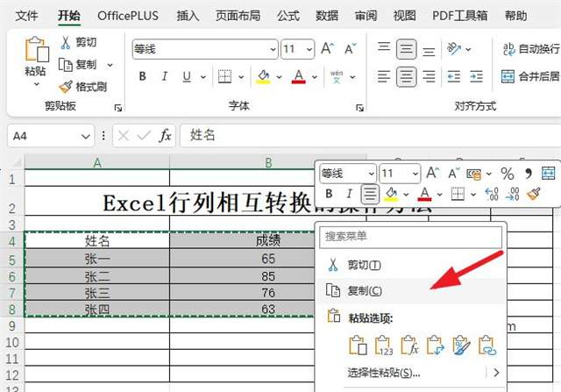Click the formula bar showing 姓名

click(x=370, y=136)
